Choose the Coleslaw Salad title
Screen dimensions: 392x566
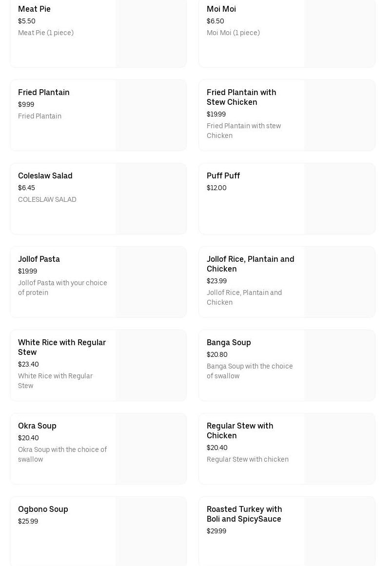click(45, 176)
